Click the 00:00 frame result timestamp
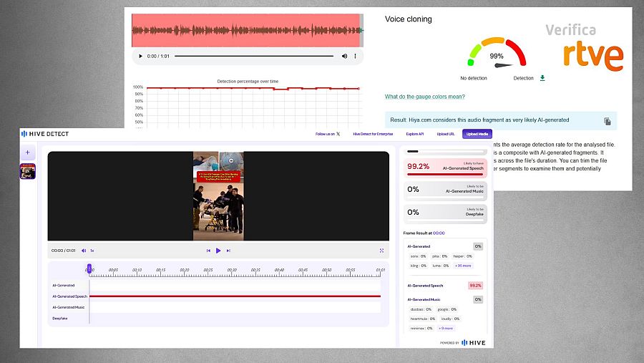The width and height of the screenshot is (644, 363). pyautogui.click(x=439, y=233)
